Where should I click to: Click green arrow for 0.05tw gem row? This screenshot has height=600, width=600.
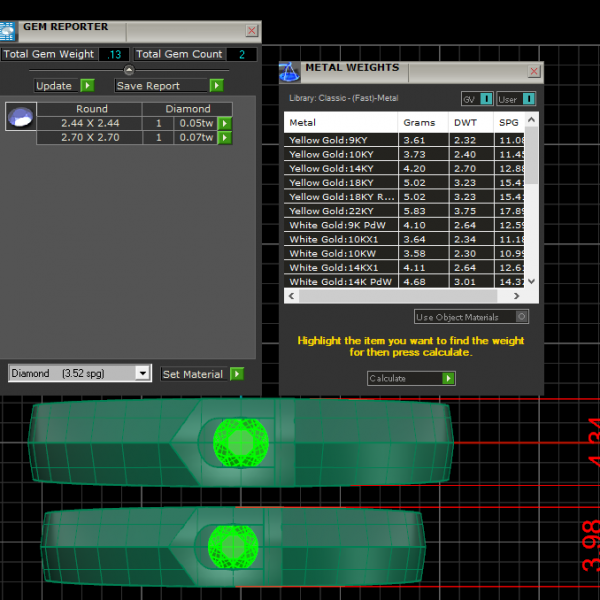225,123
